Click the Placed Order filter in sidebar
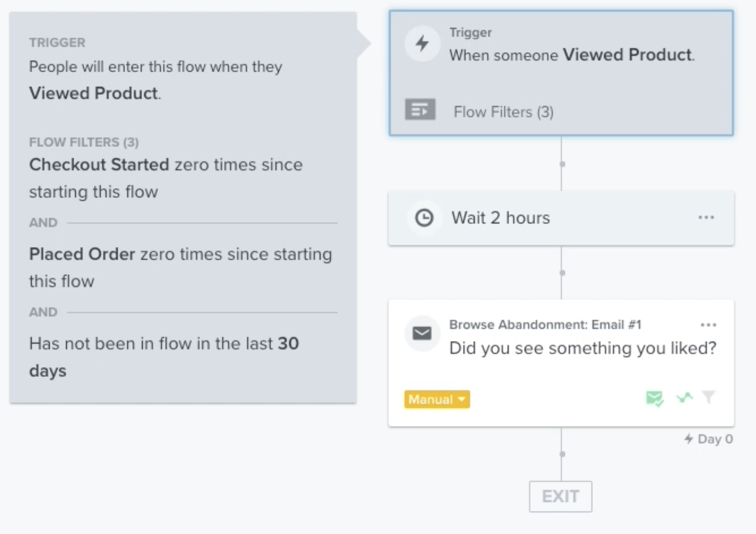 click(x=82, y=254)
